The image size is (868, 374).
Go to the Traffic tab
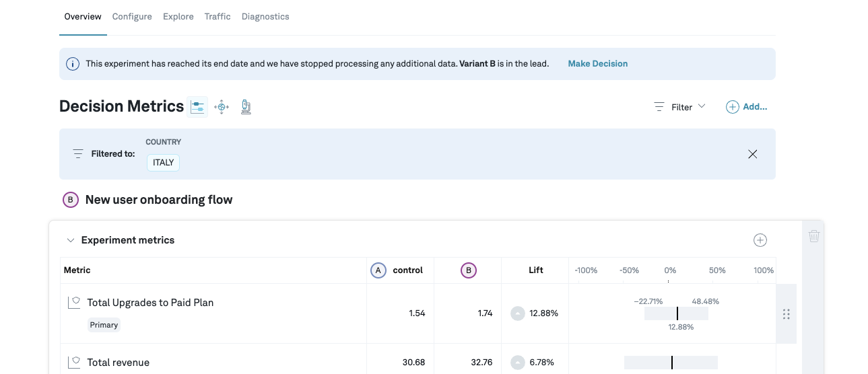(218, 17)
